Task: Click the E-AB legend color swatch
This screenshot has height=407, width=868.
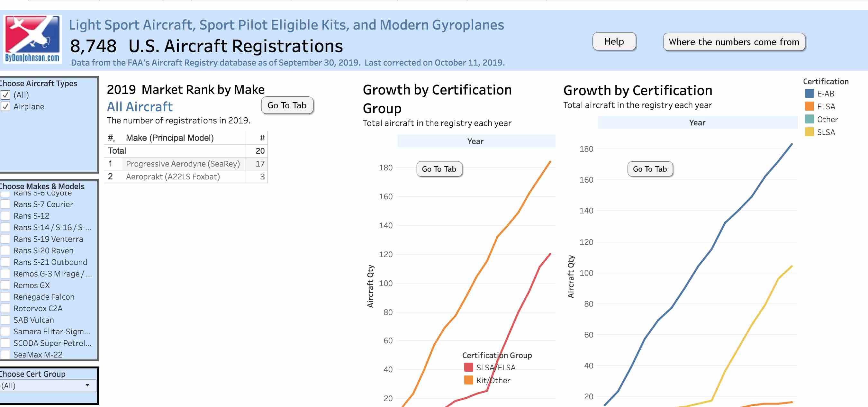Action: tap(809, 93)
